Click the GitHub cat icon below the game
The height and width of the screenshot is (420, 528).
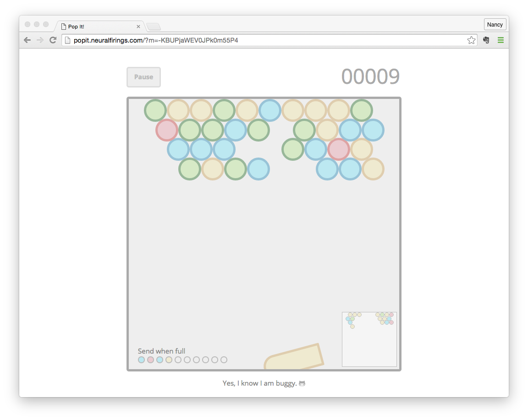[x=302, y=383]
